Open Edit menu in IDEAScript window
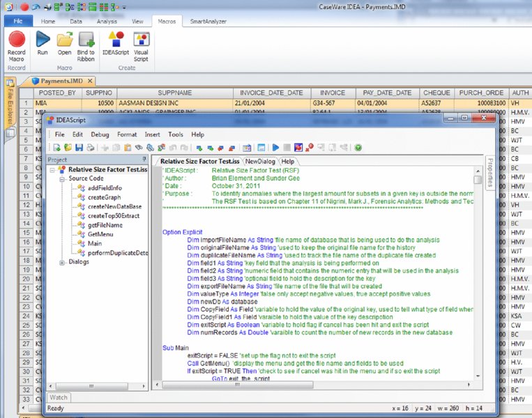532x418 pixels. click(77, 134)
